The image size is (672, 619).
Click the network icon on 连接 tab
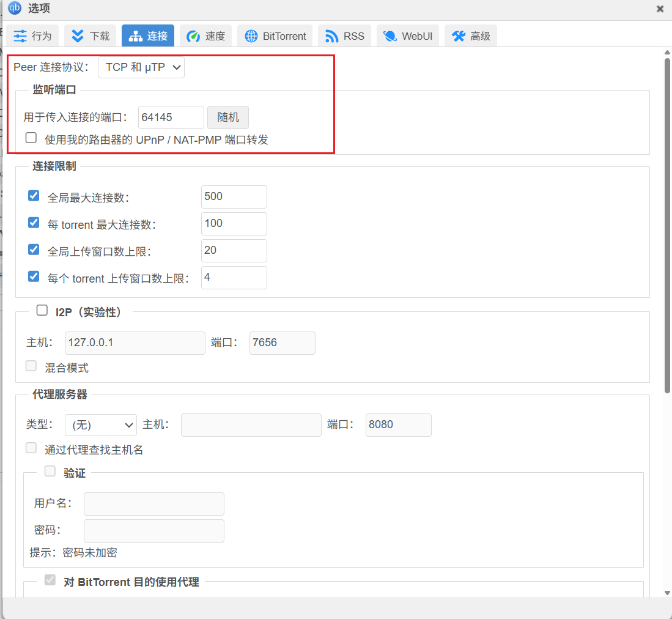[135, 36]
